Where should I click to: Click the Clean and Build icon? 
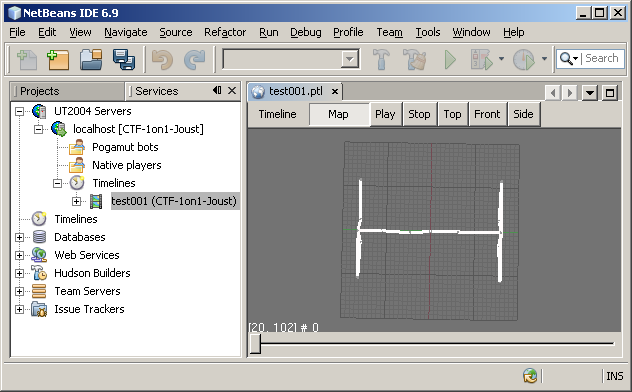[415, 60]
